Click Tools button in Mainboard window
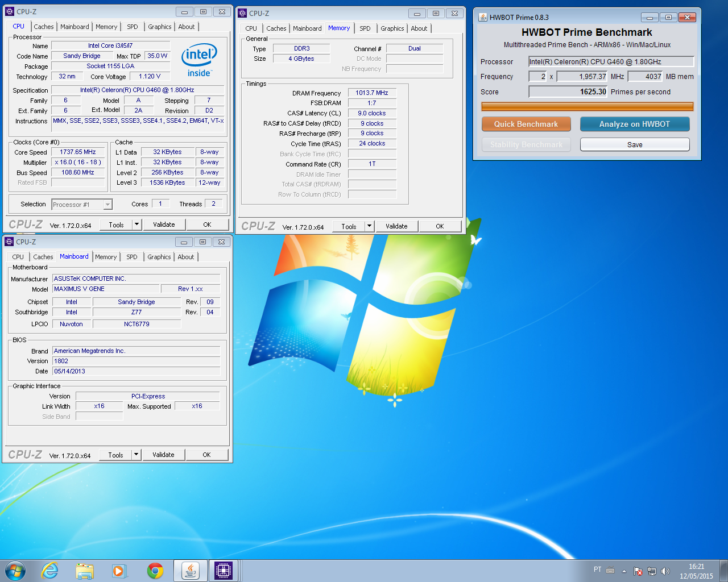728x582 pixels. coord(115,455)
